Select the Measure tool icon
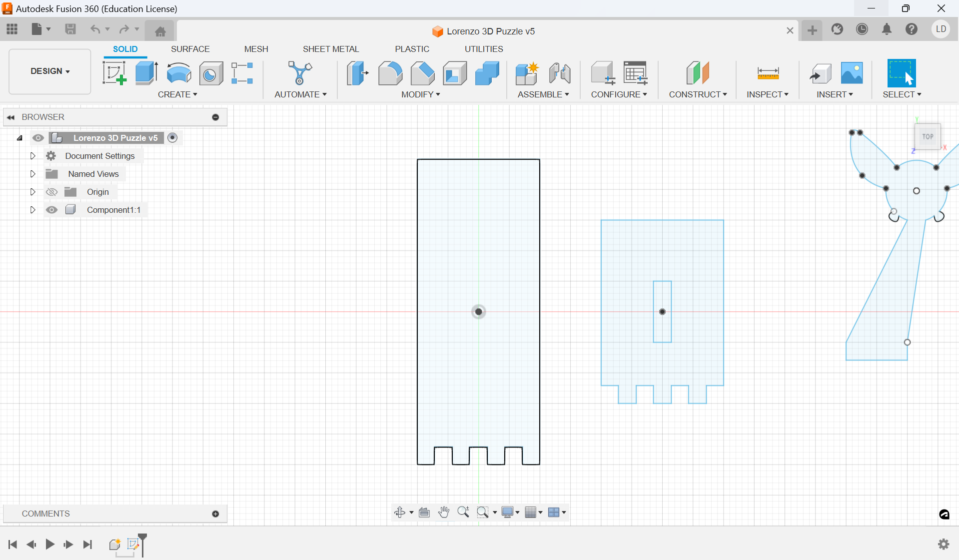959x560 pixels. click(x=768, y=73)
